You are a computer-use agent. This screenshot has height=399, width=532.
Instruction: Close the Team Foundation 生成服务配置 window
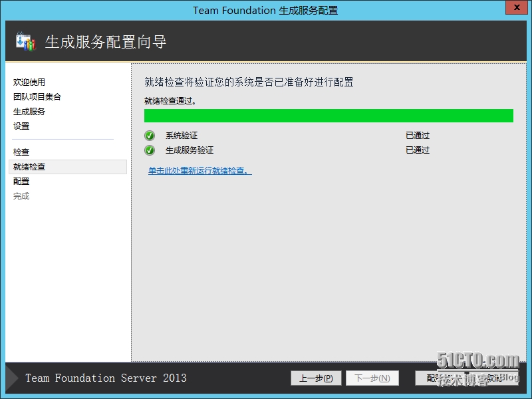pos(517,7)
